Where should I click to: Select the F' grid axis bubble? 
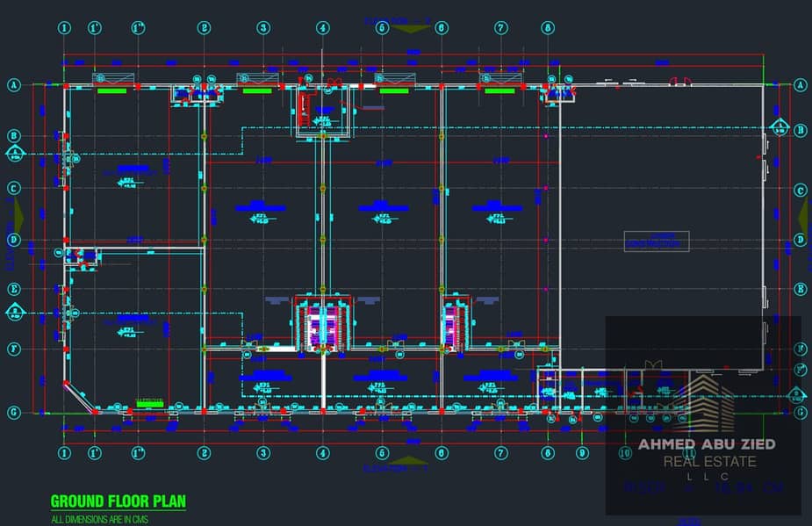(801, 369)
